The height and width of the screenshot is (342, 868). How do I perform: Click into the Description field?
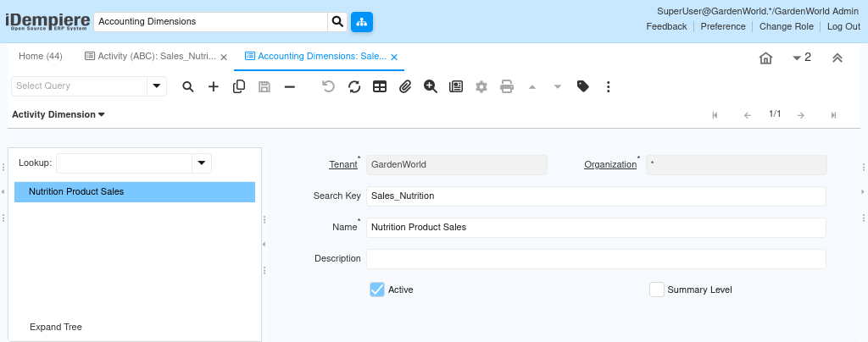(595, 258)
